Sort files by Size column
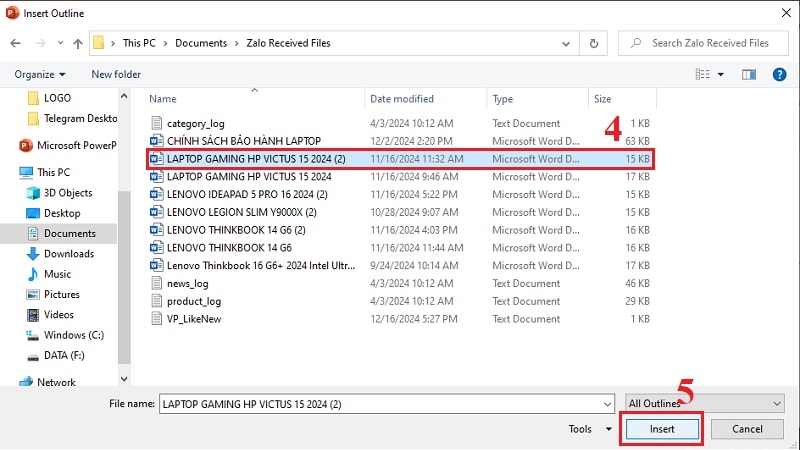 point(602,99)
